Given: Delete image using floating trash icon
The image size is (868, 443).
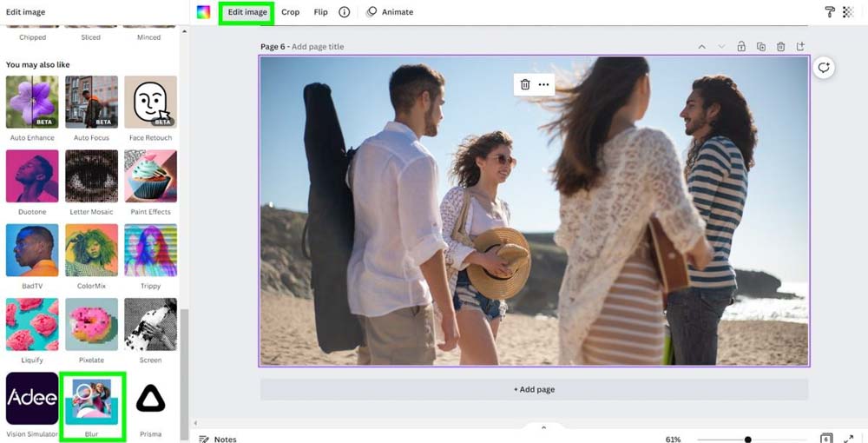Looking at the screenshot, I should click(x=525, y=84).
